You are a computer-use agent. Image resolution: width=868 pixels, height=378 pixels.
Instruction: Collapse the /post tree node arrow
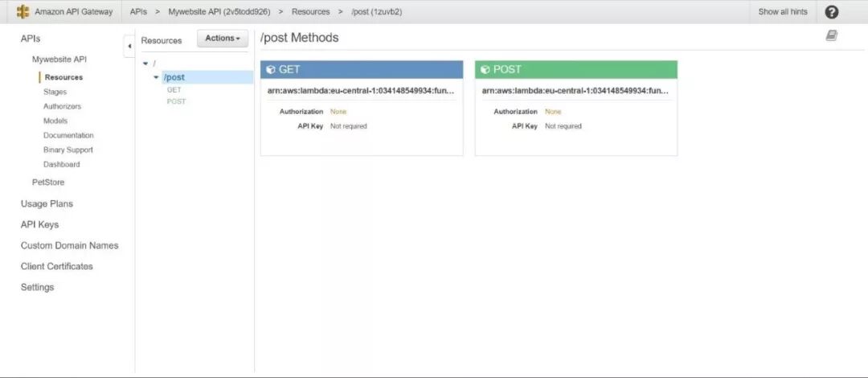click(x=156, y=77)
